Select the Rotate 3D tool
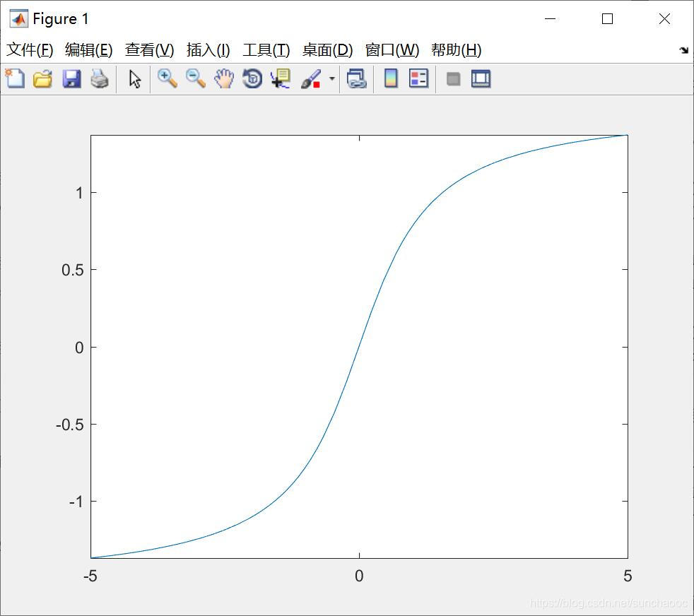The height and width of the screenshot is (616, 694). 252,79
